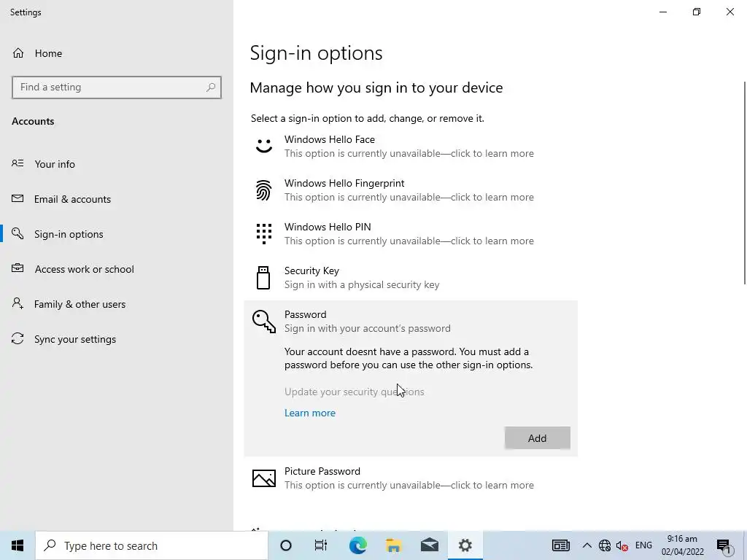Click the muted speaker tray icon
The width and height of the screenshot is (747, 560).
(x=622, y=545)
